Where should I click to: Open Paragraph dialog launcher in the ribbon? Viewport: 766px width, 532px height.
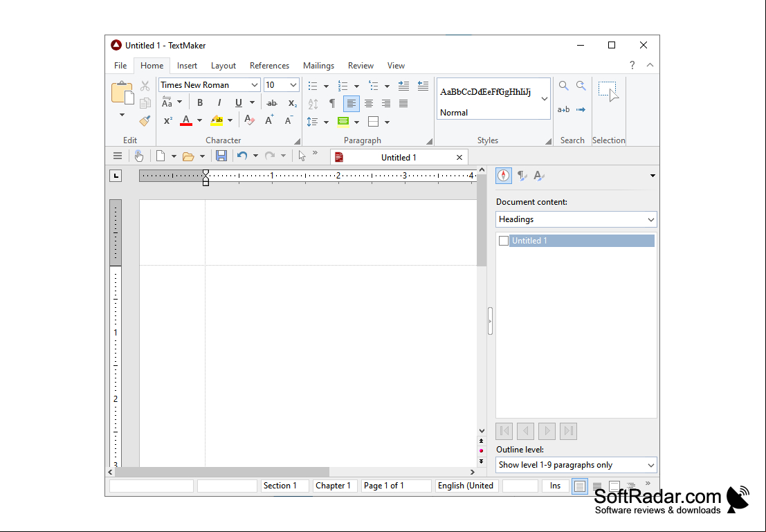coord(429,141)
